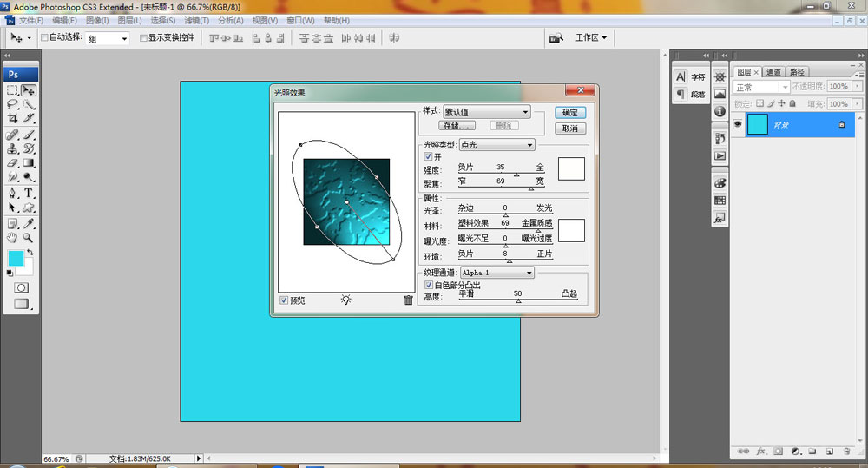
Task: Toggle Quick Mask mode icon
Action: (21, 287)
